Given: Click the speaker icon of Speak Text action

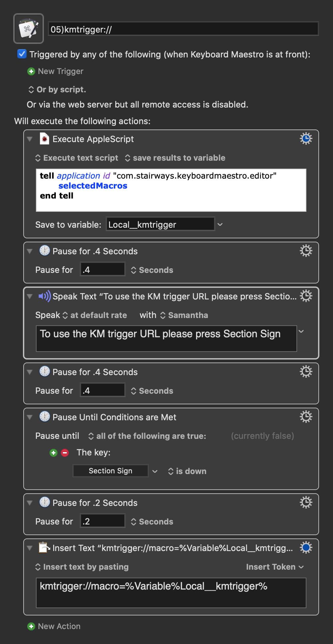Looking at the screenshot, I should click(x=45, y=296).
